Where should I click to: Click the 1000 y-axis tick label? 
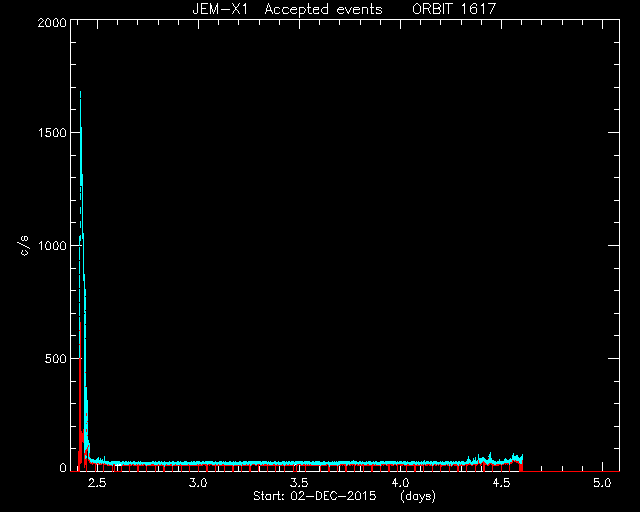[52, 246]
